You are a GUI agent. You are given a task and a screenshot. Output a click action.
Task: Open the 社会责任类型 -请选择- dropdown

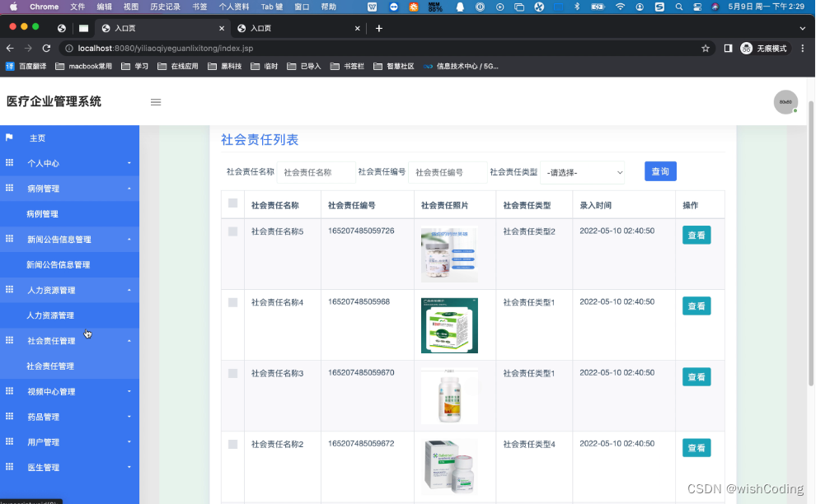583,172
